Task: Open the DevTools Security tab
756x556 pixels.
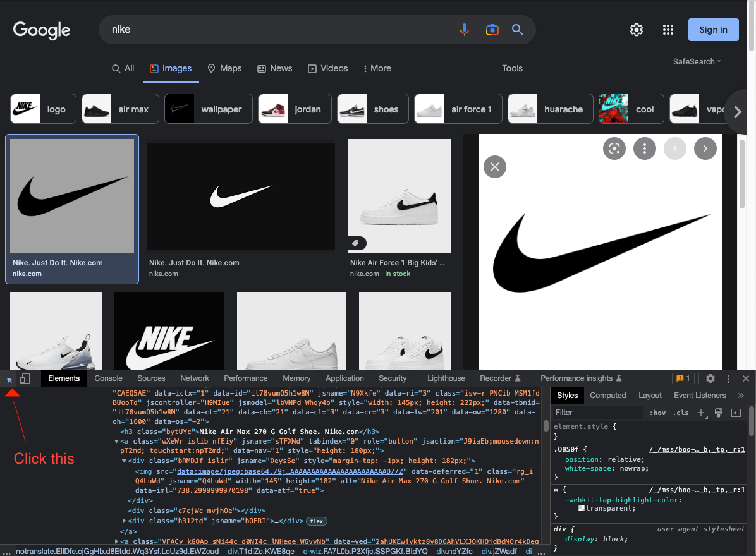Action: pyautogui.click(x=393, y=378)
